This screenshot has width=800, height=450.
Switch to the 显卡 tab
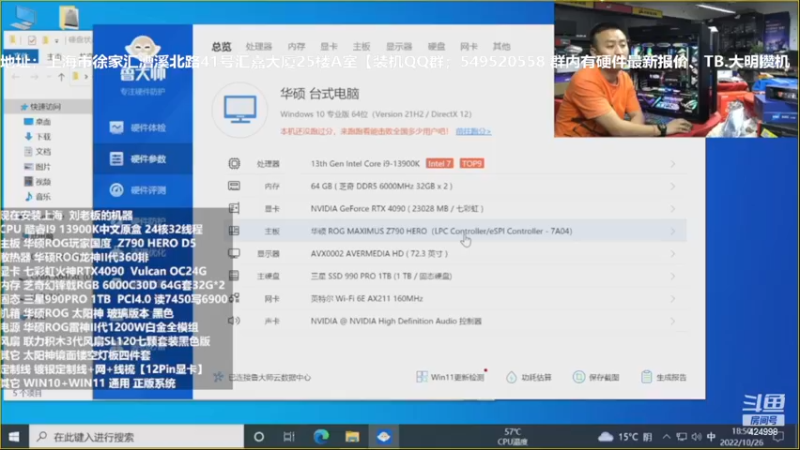[329, 46]
